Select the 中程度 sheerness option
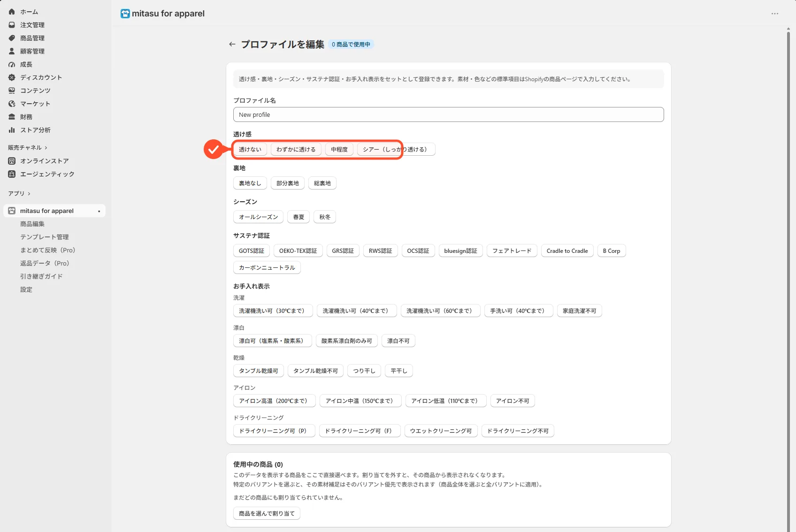Screen dimensions: 796x532 click(x=339, y=150)
